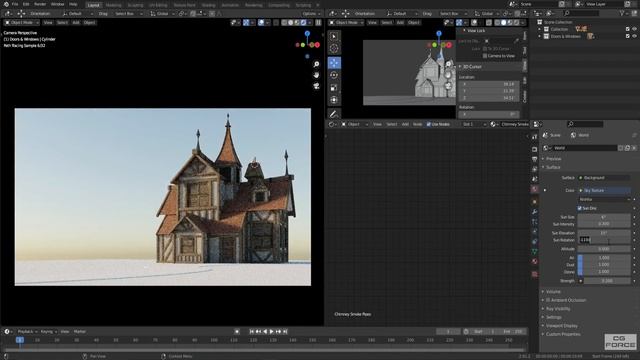Enable the Camera to View checkbox
This screenshot has width=640, height=360.
click(485, 56)
